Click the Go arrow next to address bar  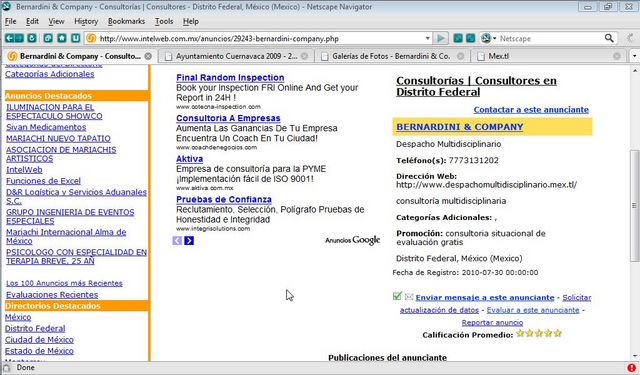click(x=441, y=38)
